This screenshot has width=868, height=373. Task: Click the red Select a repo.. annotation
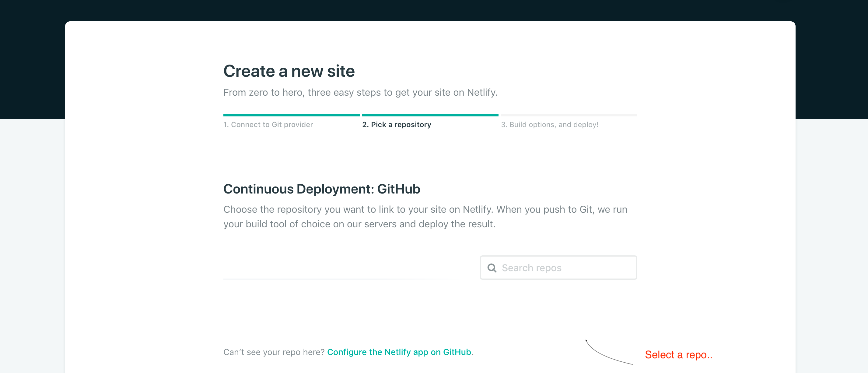click(x=678, y=354)
